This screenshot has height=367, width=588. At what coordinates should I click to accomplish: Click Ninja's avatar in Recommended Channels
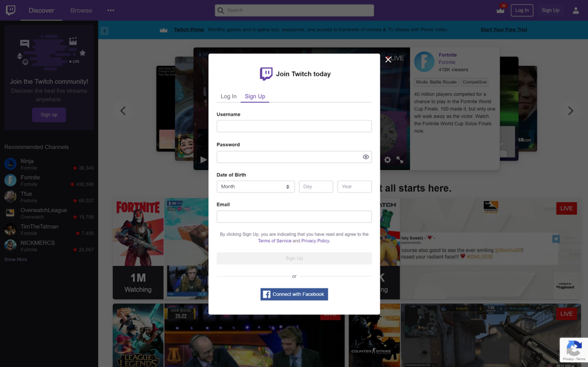10,164
